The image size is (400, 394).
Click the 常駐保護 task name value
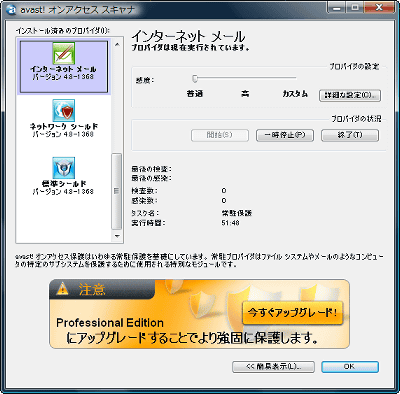click(x=236, y=213)
